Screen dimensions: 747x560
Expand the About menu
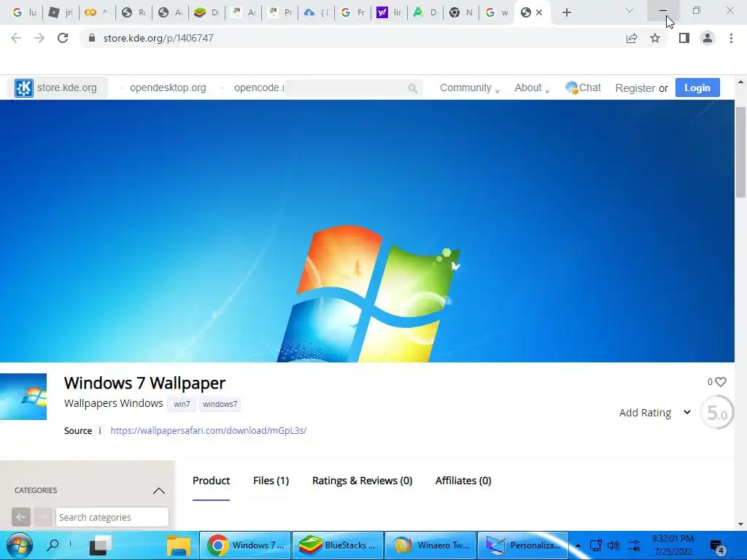[532, 87]
